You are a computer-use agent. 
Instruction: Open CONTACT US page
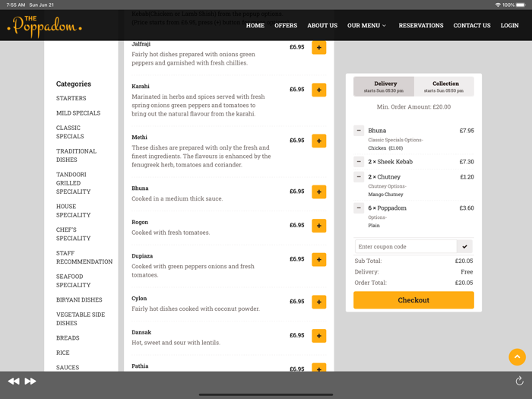472,25
